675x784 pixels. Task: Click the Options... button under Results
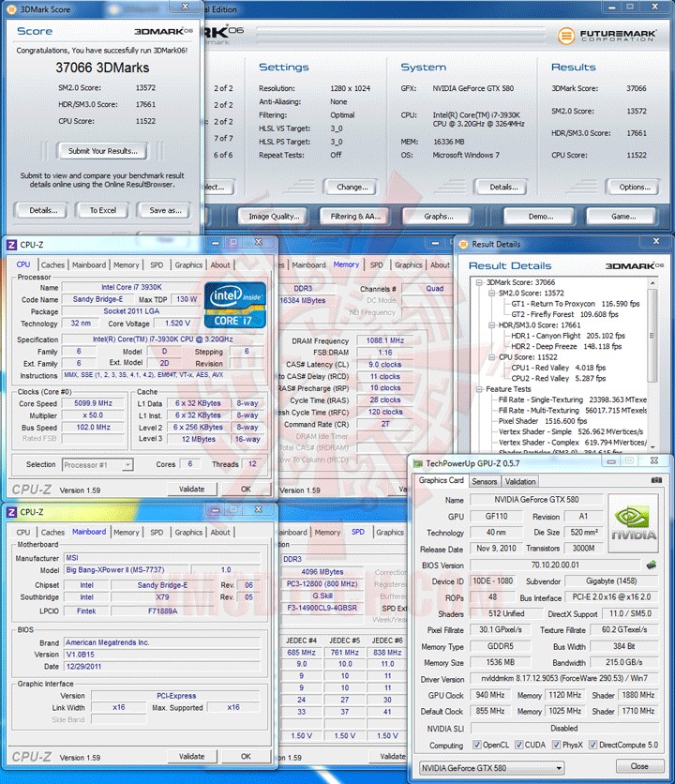634,187
